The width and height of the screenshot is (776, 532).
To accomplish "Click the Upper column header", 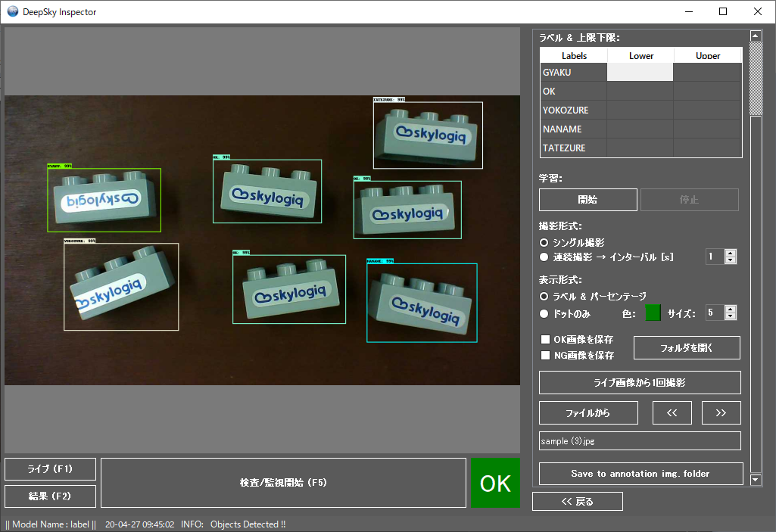I will pos(708,55).
